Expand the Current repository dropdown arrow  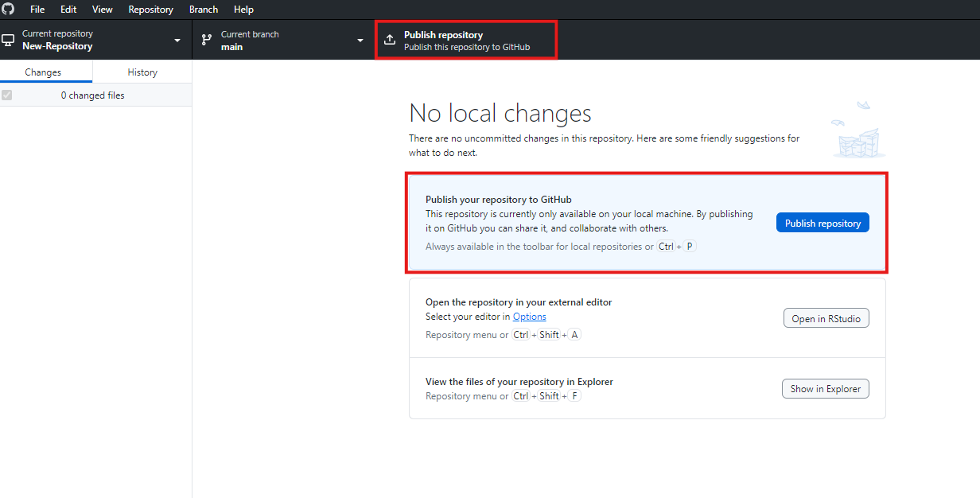[x=177, y=41]
